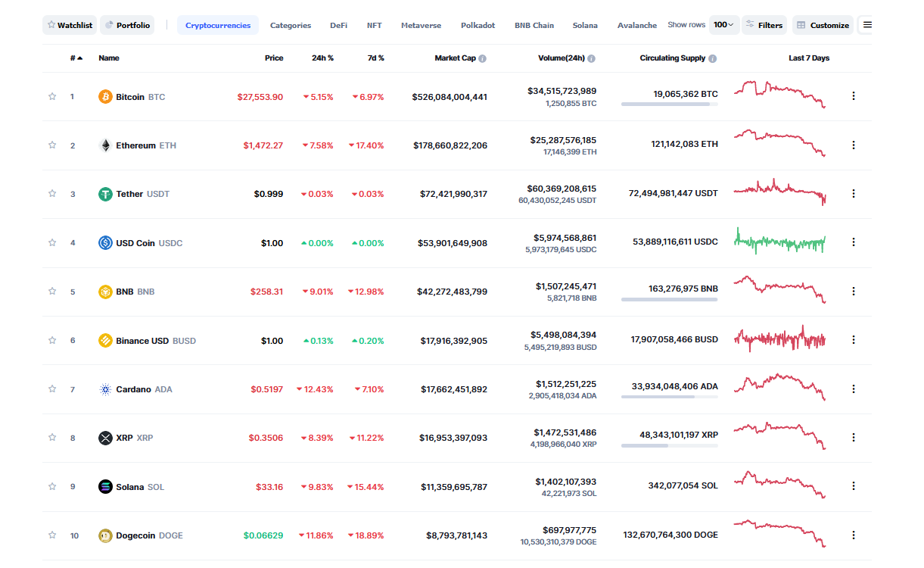Viewport: 924px width, 568px height.
Task: Star Bitcoin to add to watchlist
Action: [52, 96]
